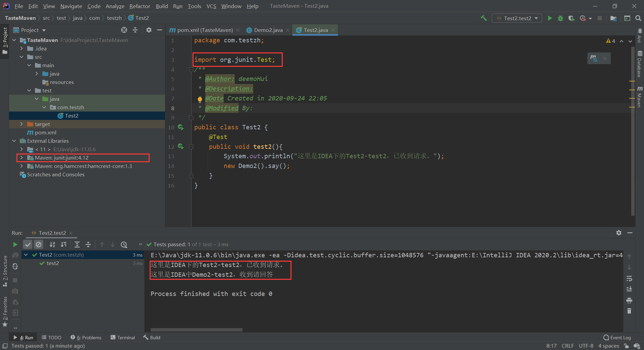Expand Maven: junit:junit:4.12 library
Screen dimensions: 644x350
coord(22,158)
